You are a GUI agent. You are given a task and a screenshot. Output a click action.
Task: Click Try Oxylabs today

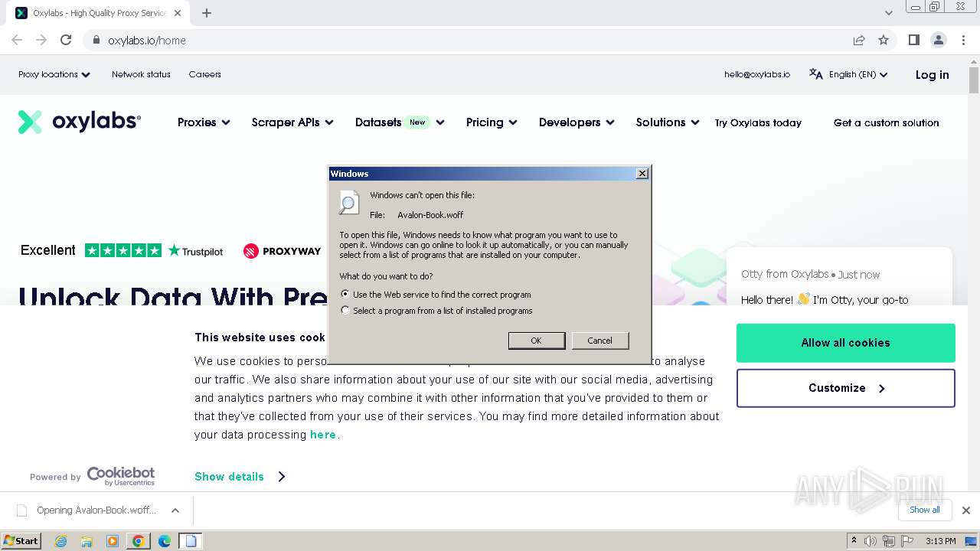[x=758, y=122]
